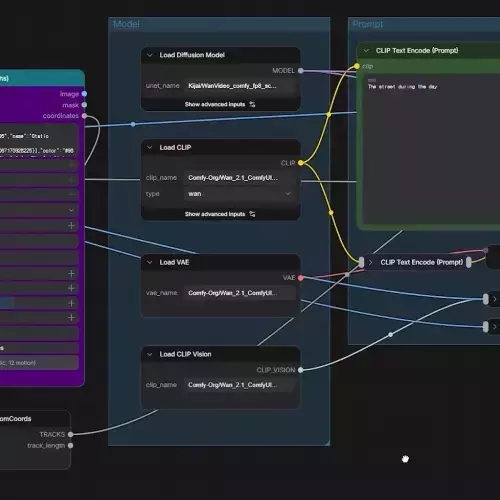Click the TRACKS output socket

pyautogui.click(x=70, y=434)
